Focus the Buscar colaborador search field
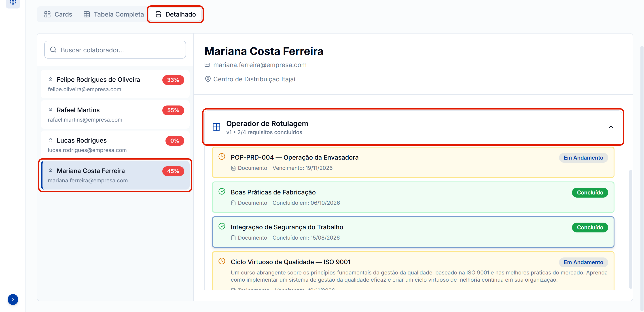The width and height of the screenshot is (644, 312). point(115,50)
